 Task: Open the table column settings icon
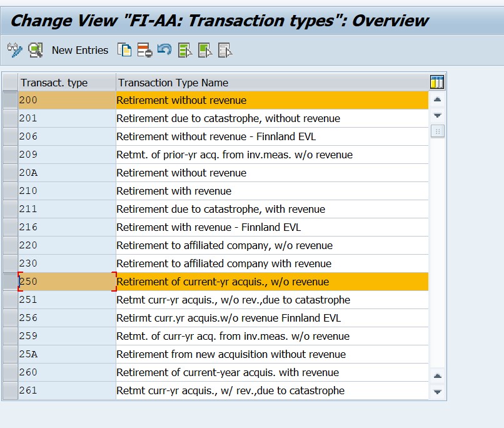pos(437,82)
